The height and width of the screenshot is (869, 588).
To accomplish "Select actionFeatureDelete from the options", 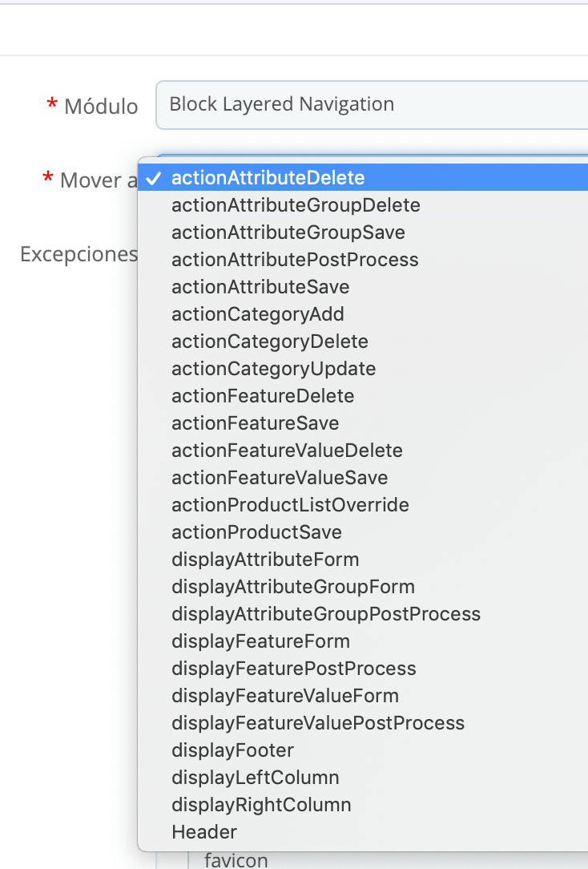I will tap(263, 396).
